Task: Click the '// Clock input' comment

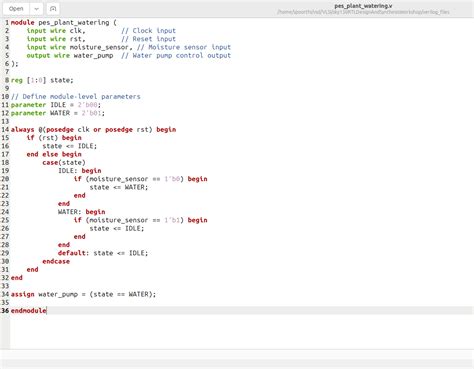Action: [148, 31]
